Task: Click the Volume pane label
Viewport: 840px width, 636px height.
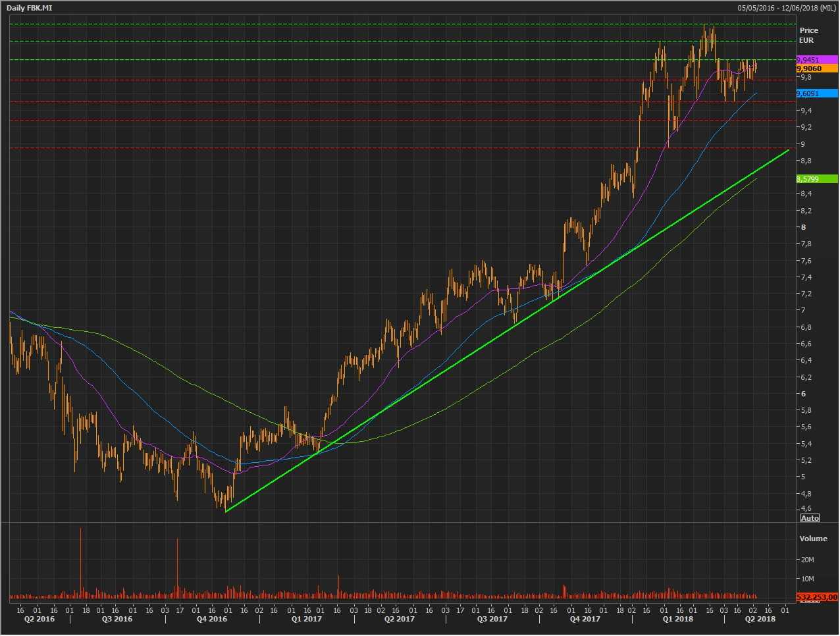Action: 813,539
